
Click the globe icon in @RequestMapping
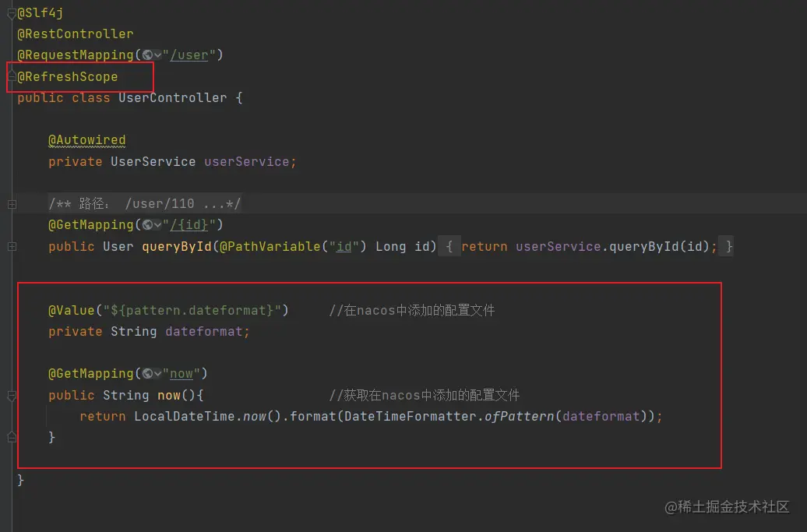148,55
